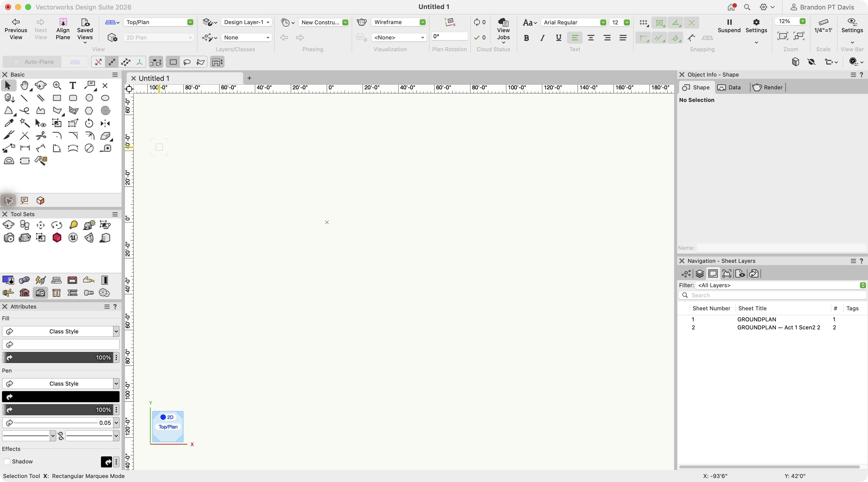Open the Arial Regular font dropdown
This screenshot has height=482, width=868.
point(573,22)
